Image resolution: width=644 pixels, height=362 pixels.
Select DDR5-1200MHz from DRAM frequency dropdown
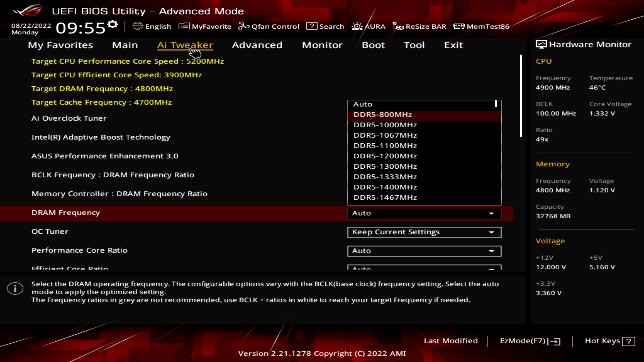tap(384, 156)
